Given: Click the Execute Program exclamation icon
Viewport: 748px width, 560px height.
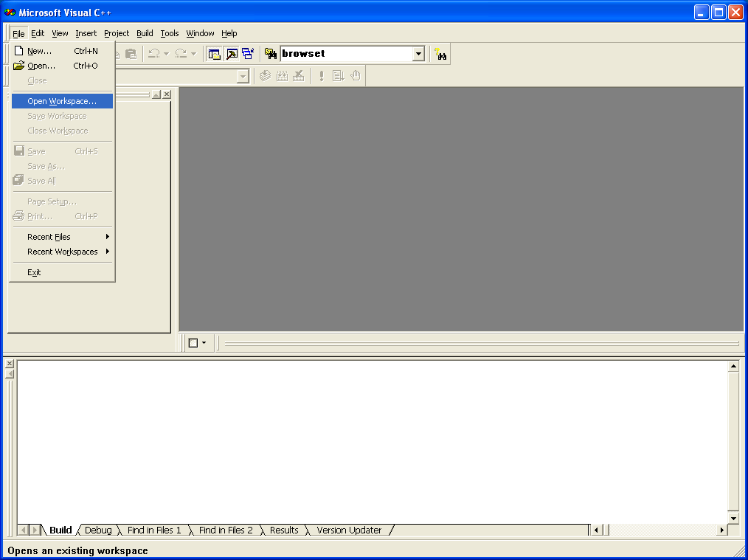Looking at the screenshot, I should pos(322,76).
